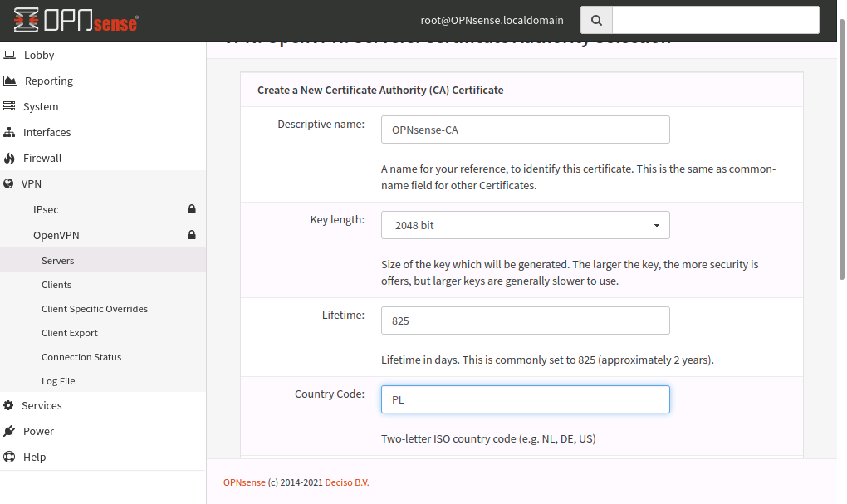847x504 pixels.
Task: Expand the System menu section
Action: click(x=41, y=107)
